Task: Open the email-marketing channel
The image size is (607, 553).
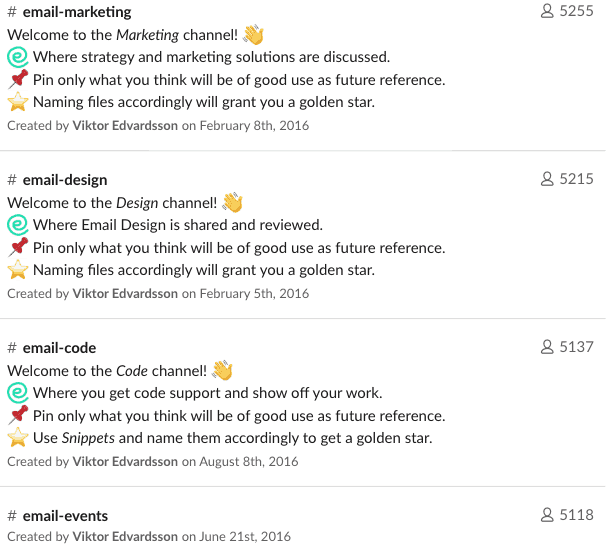Action: (x=77, y=12)
